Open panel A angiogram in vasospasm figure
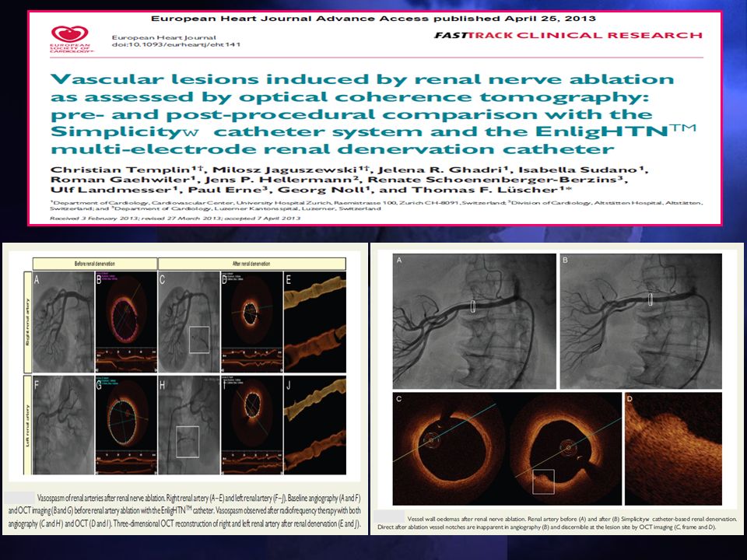 point(63,322)
